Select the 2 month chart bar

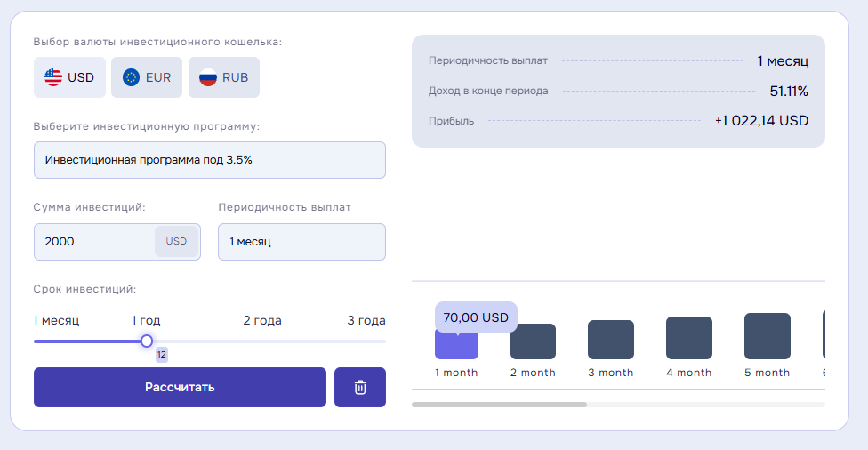tap(533, 342)
